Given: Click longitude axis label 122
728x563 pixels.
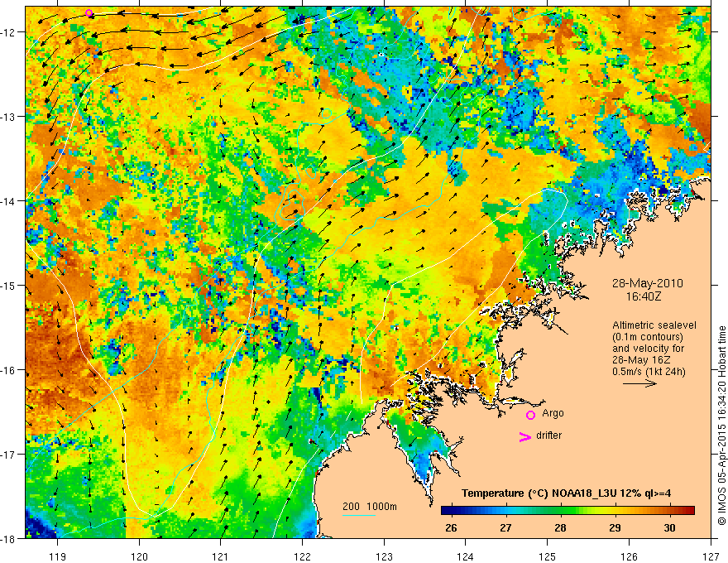Looking at the screenshot, I should [302, 556].
